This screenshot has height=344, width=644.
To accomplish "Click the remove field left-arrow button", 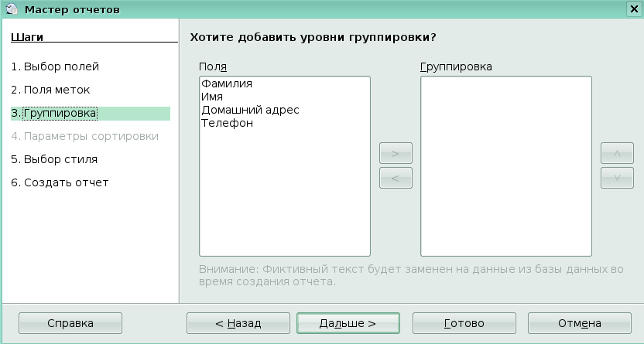I will pyautogui.click(x=396, y=179).
